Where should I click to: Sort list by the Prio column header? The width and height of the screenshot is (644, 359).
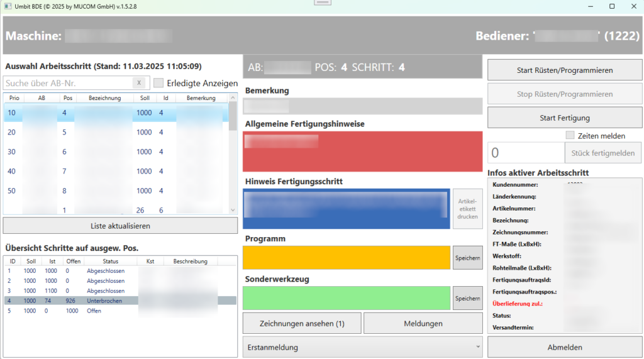14,98
